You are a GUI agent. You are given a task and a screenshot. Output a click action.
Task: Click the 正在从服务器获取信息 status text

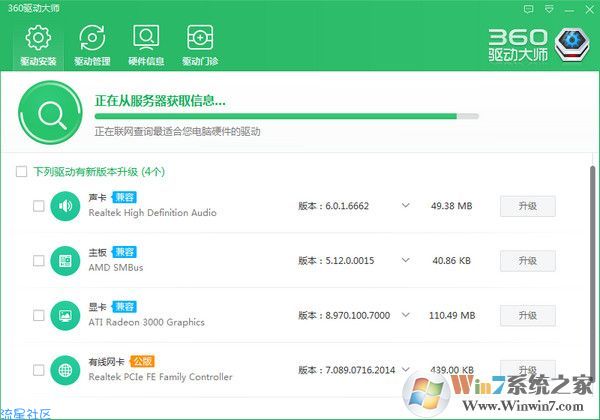click(160, 101)
